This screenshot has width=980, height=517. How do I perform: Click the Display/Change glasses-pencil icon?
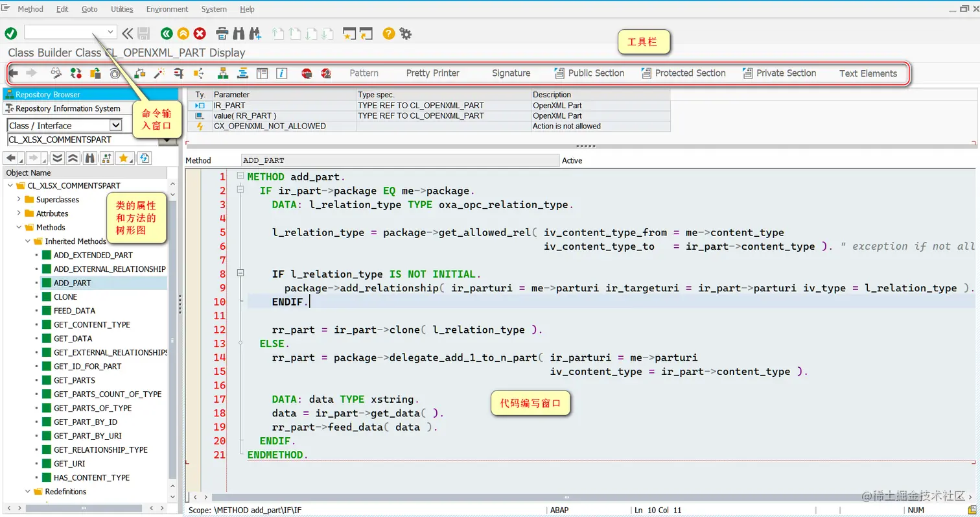click(x=56, y=73)
